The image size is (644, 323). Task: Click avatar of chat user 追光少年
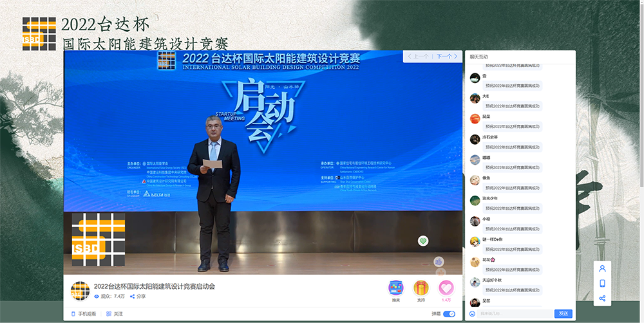[475, 200]
